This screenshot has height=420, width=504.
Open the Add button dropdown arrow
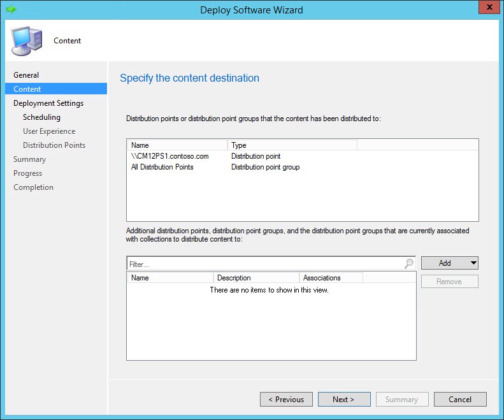point(473,263)
